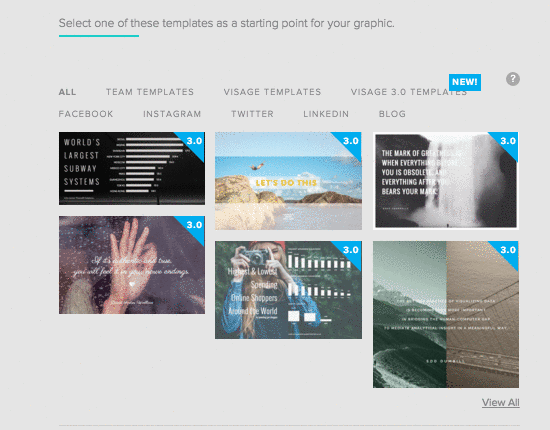Image resolution: width=550 pixels, height=430 pixels.
Task: Choose the World's Largest Subway Systems template
Action: [132, 168]
